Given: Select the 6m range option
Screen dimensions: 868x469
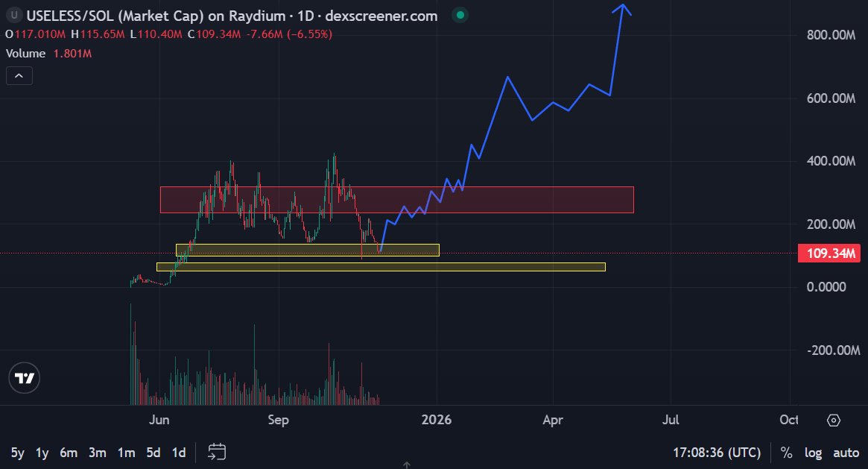Looking at the screenshot, I should click(x=69, y=453).
